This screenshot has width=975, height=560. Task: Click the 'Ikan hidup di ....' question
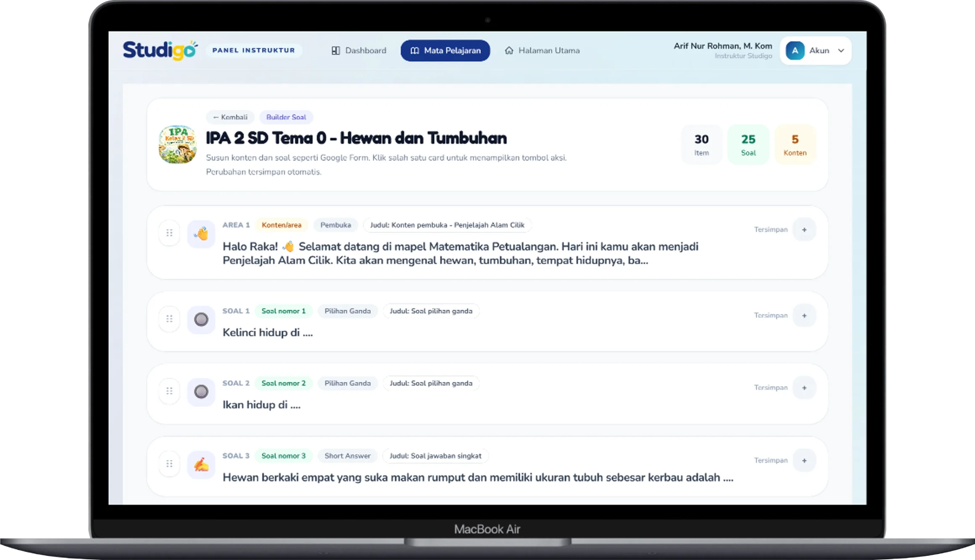[x=262, y=405]
